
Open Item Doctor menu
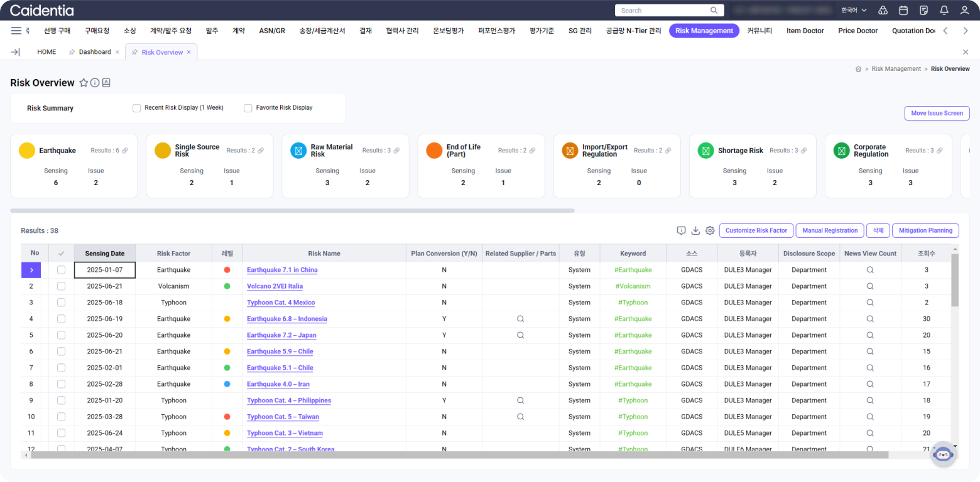click(805, 31)
